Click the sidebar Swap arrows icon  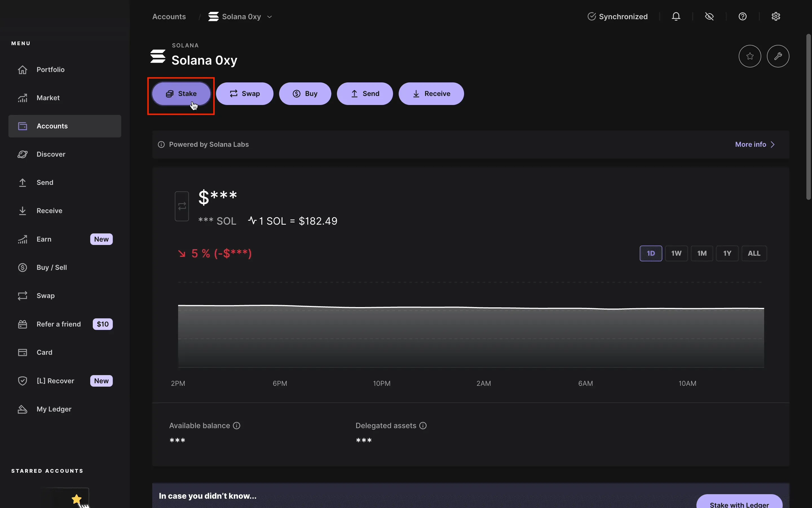coord(23,296)
